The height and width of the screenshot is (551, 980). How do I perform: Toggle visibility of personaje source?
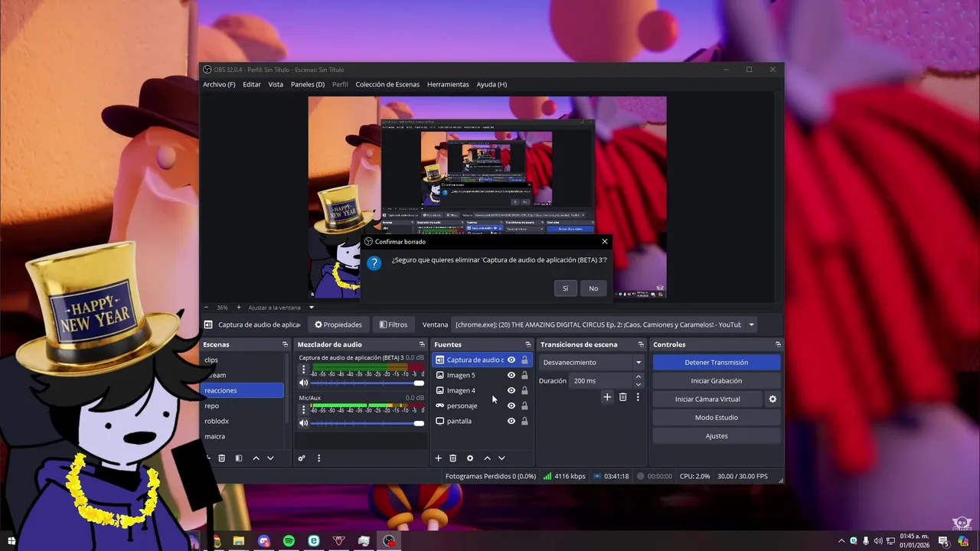pos(511,406)
